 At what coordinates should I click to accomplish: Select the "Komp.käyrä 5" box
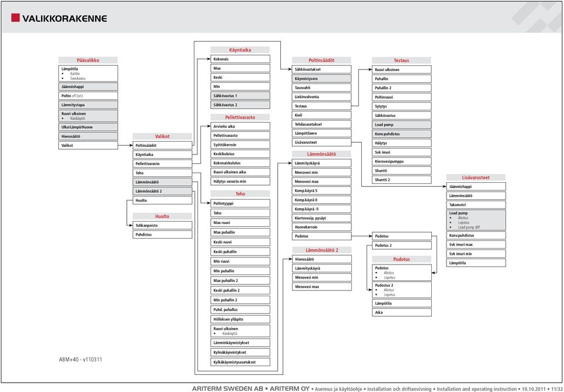321,191
